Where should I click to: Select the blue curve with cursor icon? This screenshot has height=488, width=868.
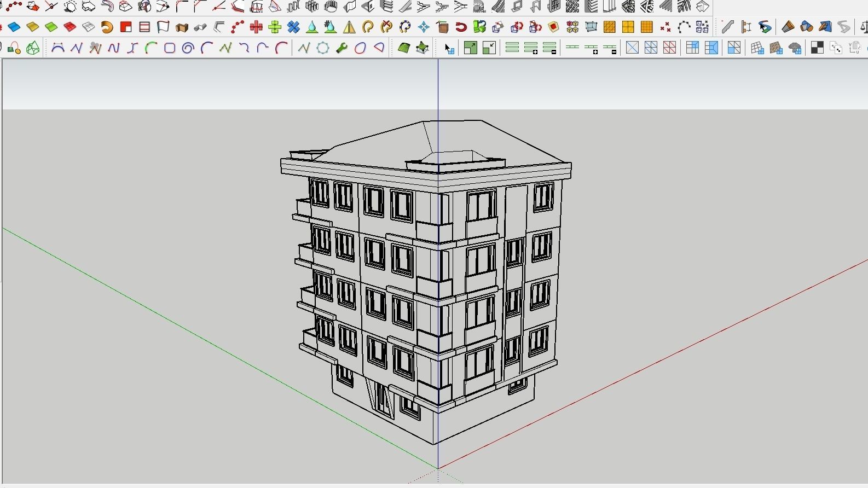pos(765,26)
